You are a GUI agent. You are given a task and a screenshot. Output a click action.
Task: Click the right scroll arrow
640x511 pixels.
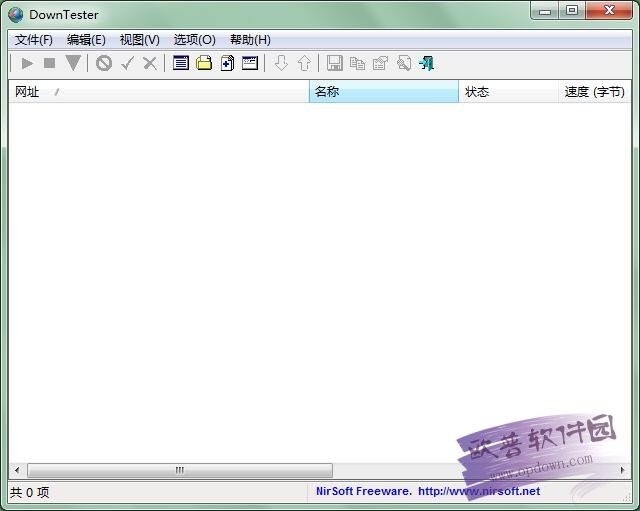coord(622,470)
